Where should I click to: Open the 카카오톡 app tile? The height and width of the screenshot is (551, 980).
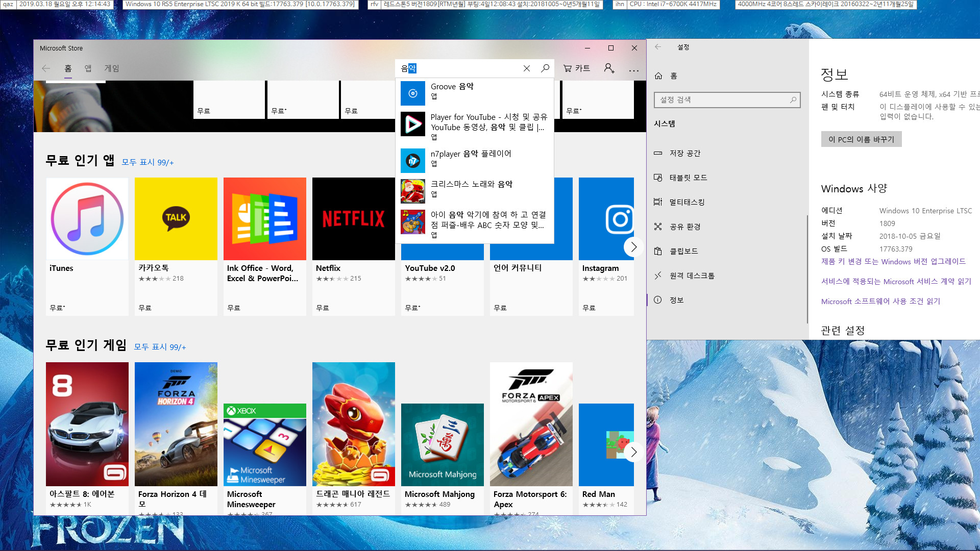(x=176, y=246)
